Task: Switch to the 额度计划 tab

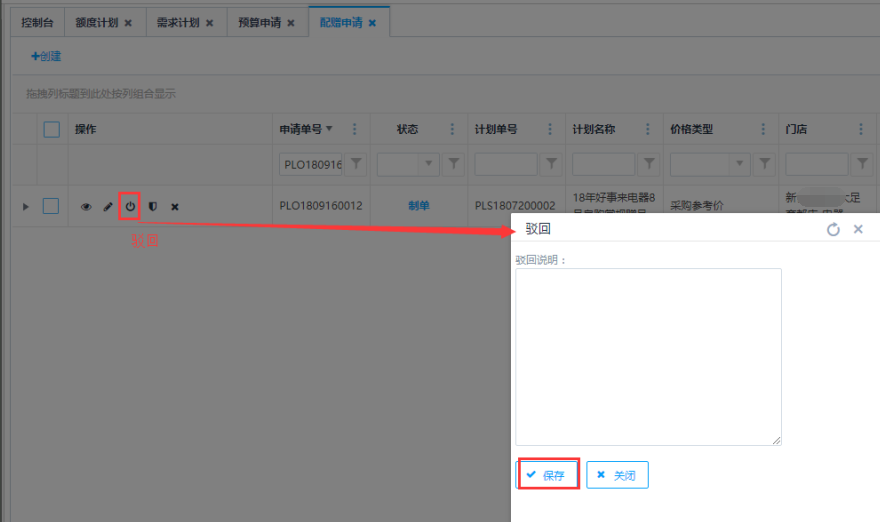Action: [x=103, y=22]
